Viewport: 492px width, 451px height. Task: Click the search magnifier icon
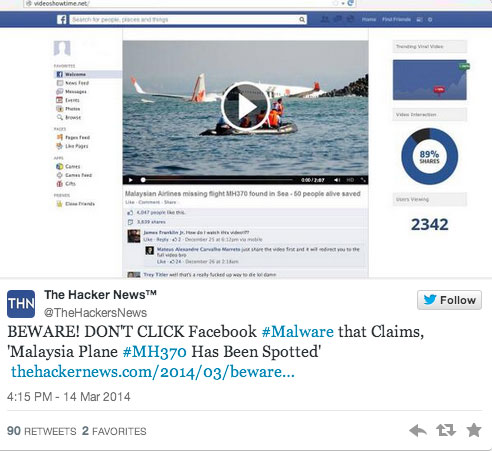point(302,20)
